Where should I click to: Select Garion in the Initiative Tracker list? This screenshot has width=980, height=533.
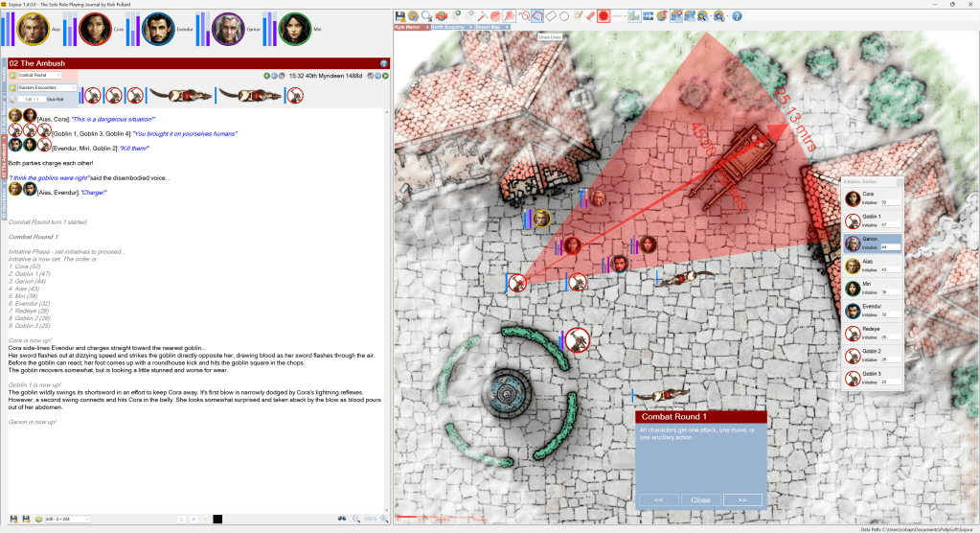[872, 243]
